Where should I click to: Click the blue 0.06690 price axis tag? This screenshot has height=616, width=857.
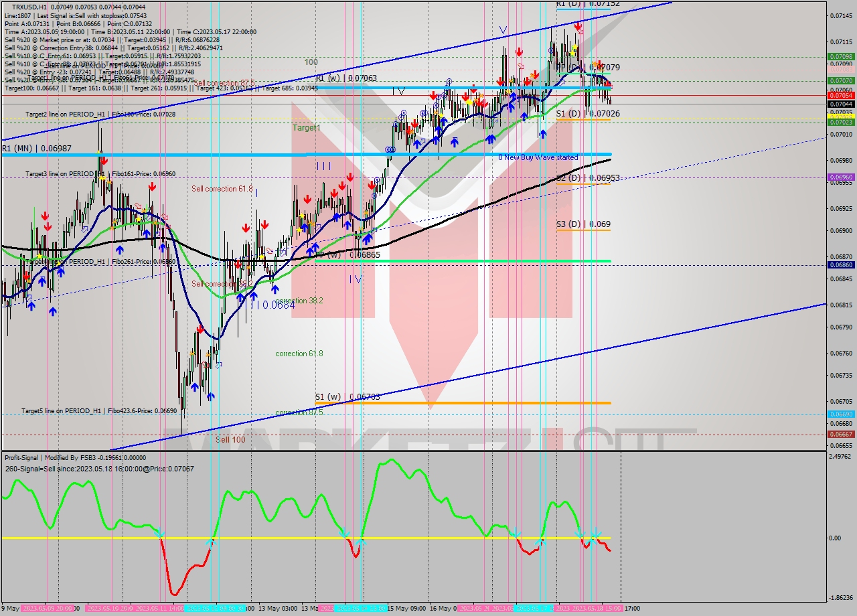(841, 414)
